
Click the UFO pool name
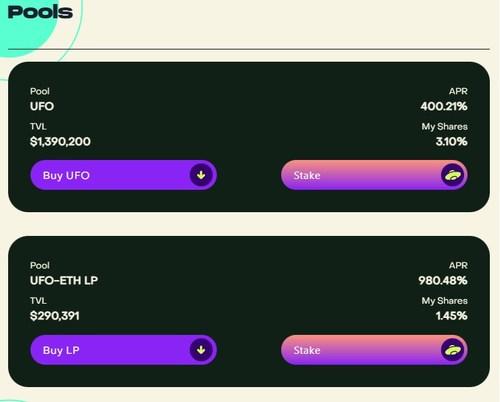(42, 106)
